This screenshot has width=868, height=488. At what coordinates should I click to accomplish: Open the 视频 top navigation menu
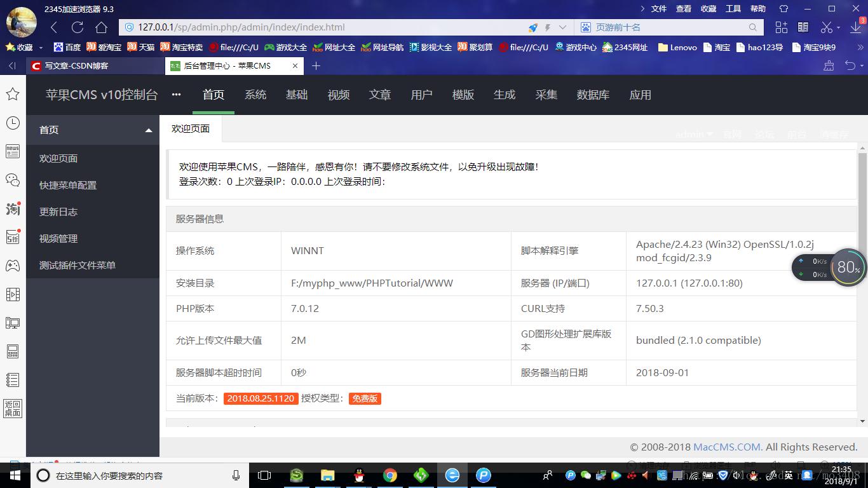tap(338, 95)
